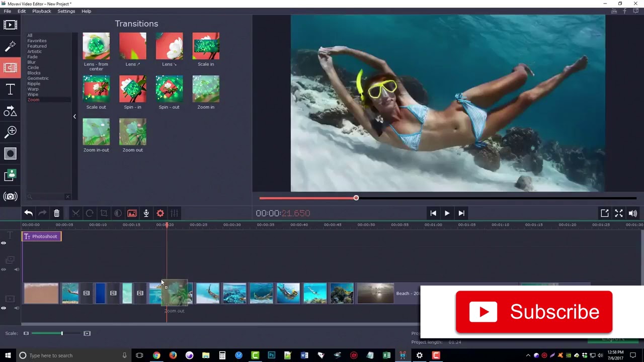This screenshot has width=644, height=362.
Task: Open color adjustments tool
Action: (x=118, y=213)
